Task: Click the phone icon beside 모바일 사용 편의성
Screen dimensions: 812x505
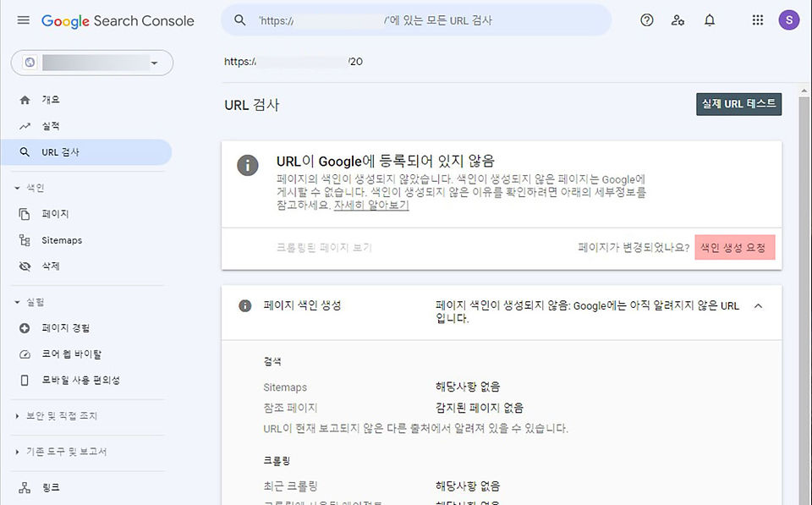Action: (x=25, y=380)
